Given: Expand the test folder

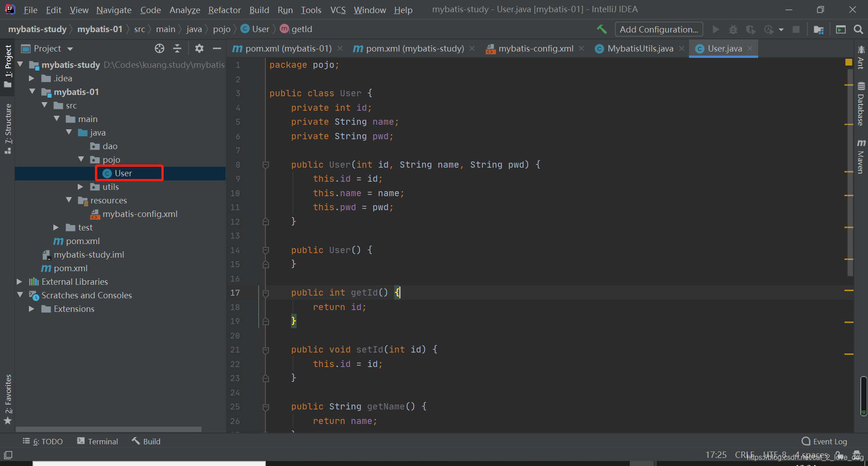Looking at the screenshot, I should 56,227.
